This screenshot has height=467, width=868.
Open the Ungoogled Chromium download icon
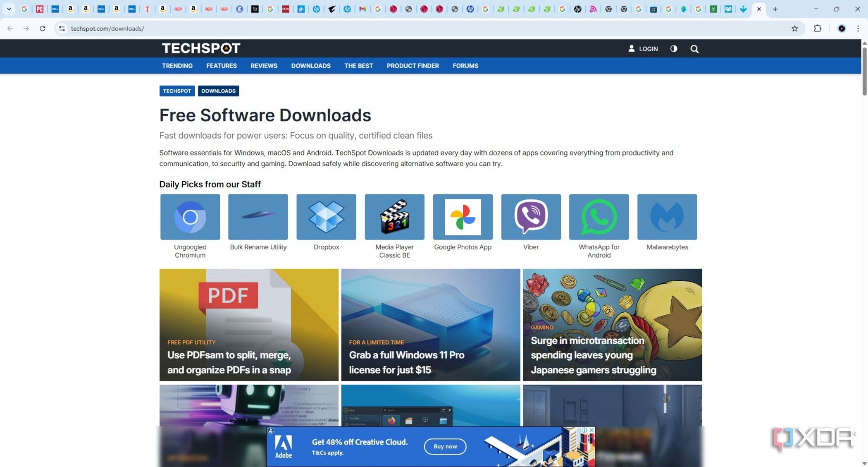(190, 217)
